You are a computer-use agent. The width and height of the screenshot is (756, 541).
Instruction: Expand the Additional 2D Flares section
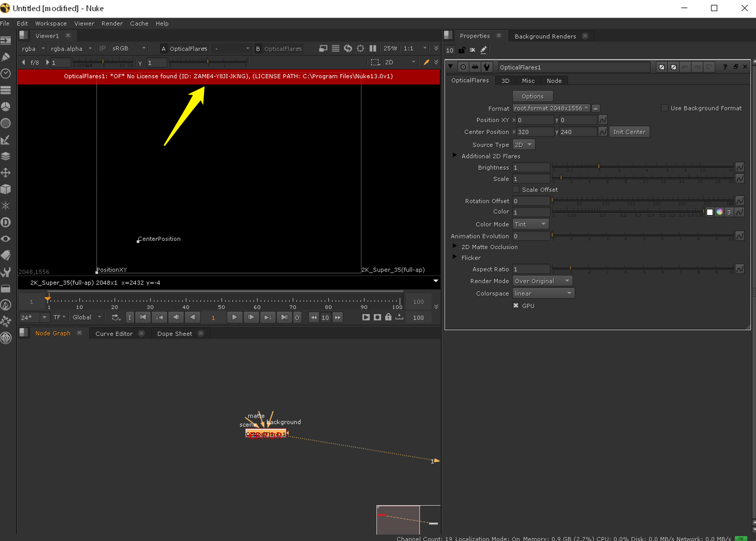[454, 156]
